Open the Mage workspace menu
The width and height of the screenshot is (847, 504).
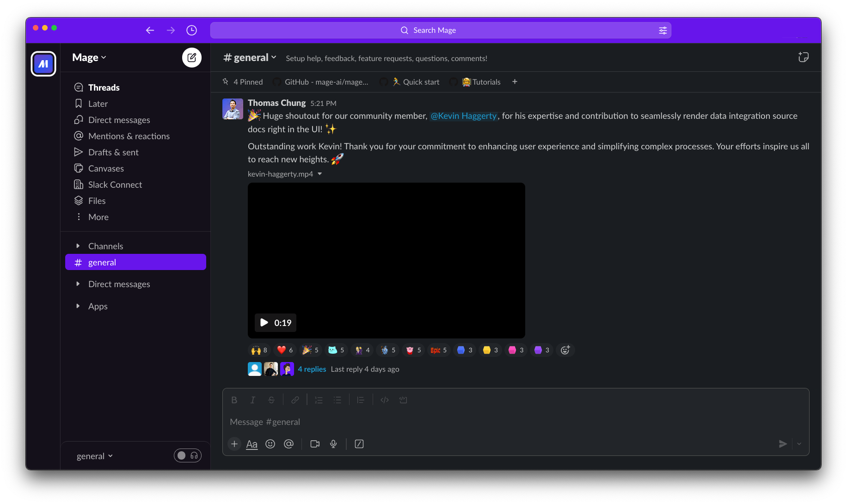pos(89,57)
